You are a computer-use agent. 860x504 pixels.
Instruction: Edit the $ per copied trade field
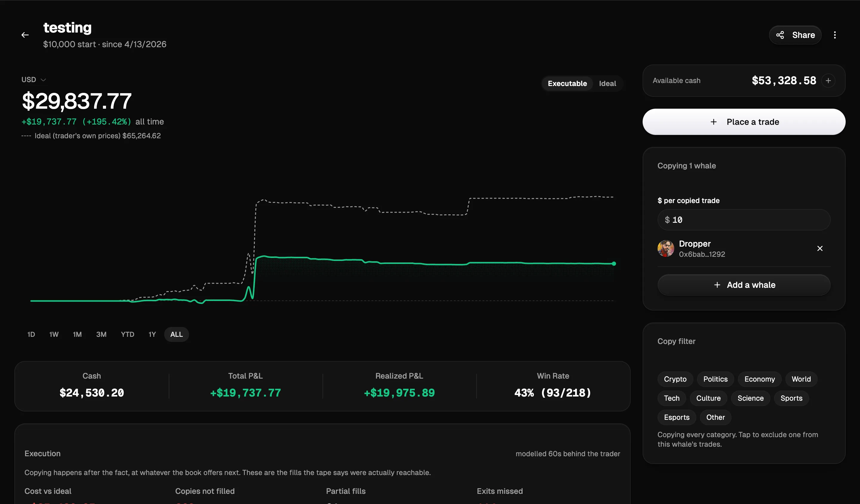point(744,220)
